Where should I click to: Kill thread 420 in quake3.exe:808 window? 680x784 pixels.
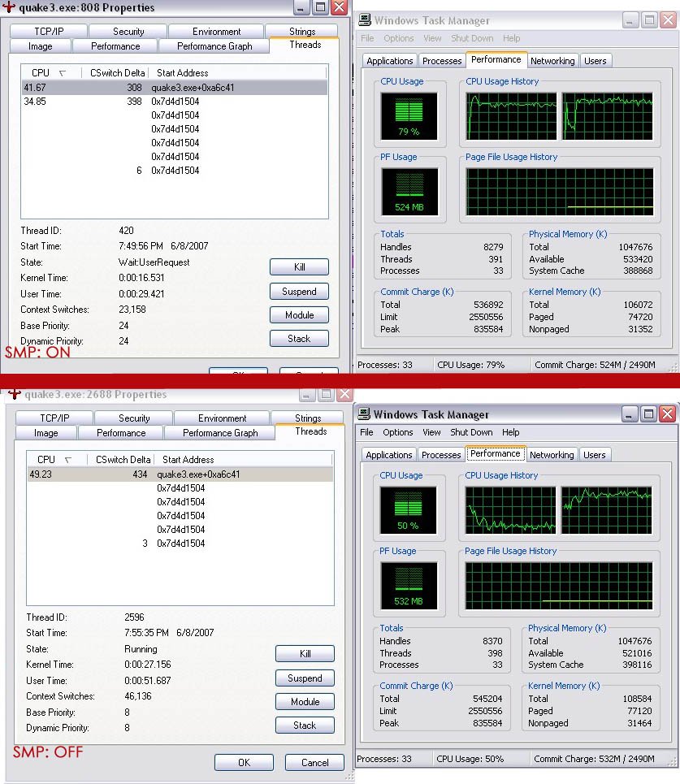coord(299,266)
